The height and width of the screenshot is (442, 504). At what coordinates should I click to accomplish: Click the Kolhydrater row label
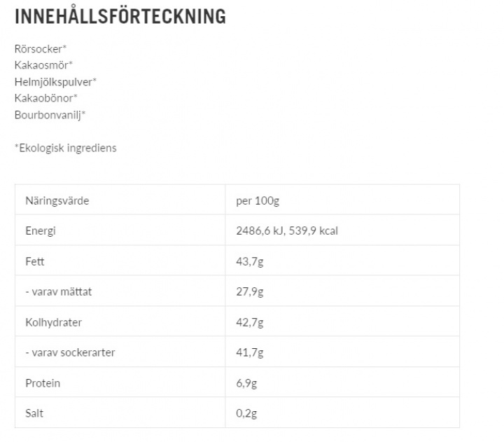pos(54,322)
